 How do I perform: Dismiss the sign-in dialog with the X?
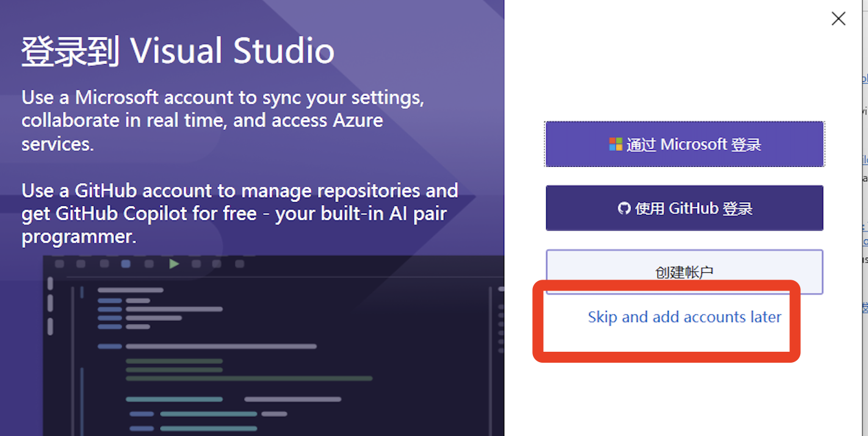[838, 19]
